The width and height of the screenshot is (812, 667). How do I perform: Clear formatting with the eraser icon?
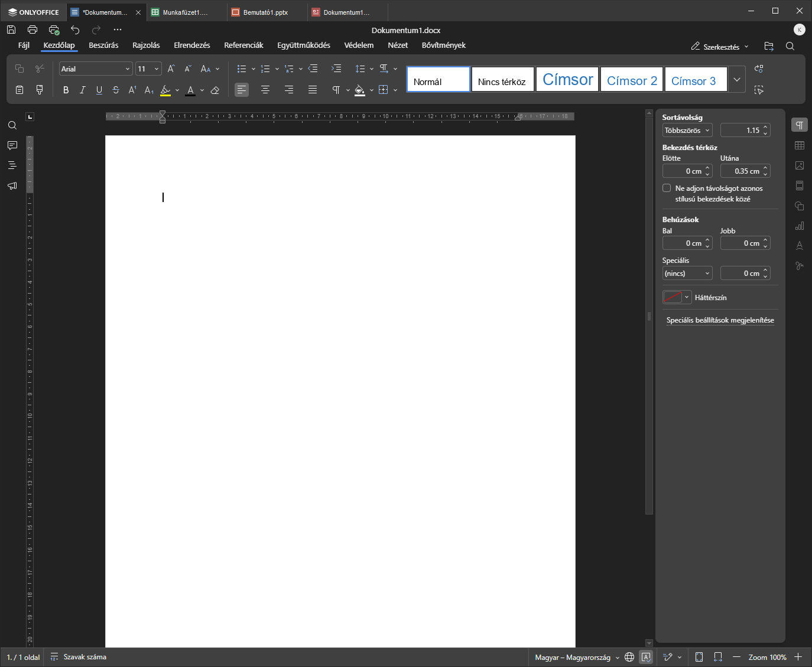tap(215, 90)
